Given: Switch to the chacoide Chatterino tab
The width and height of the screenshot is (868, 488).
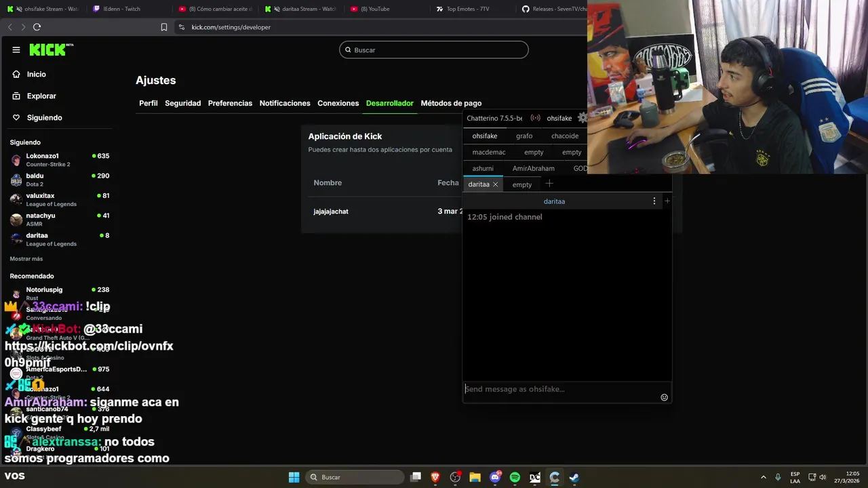Looking at the screenshot, I should (x=565, y=136).
